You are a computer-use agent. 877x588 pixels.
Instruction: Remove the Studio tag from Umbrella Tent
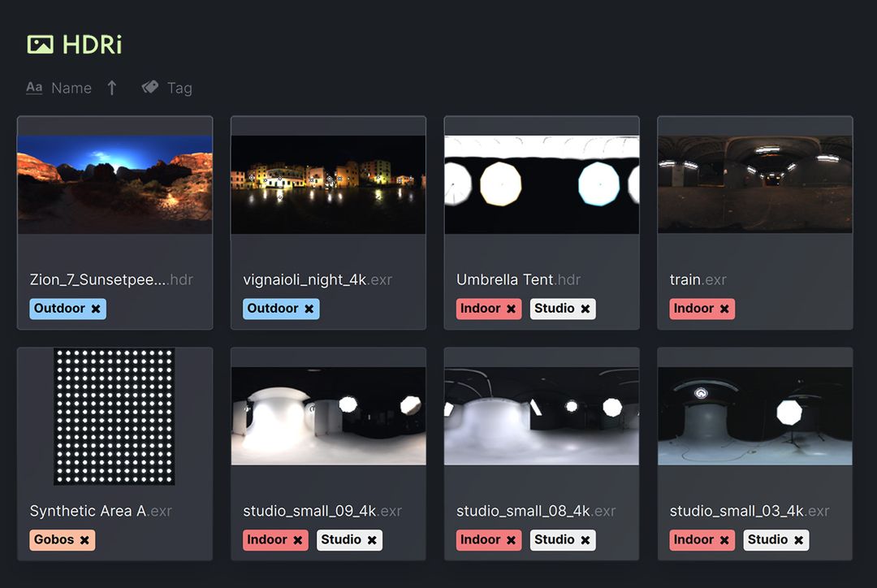click(585, 309)
